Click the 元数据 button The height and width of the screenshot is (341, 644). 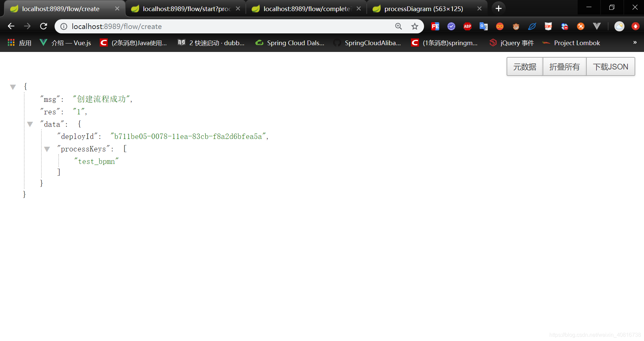pyautogui.click(x=525, y=66)
